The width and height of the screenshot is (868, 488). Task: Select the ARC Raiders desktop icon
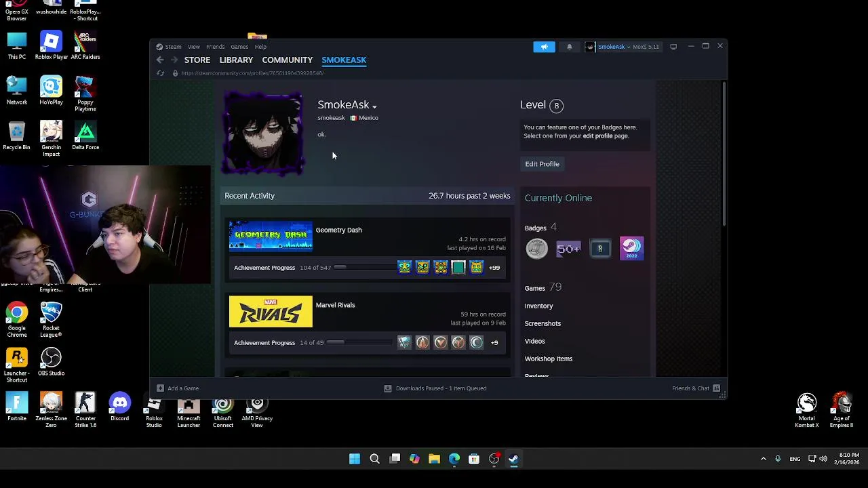pos(85,45)
